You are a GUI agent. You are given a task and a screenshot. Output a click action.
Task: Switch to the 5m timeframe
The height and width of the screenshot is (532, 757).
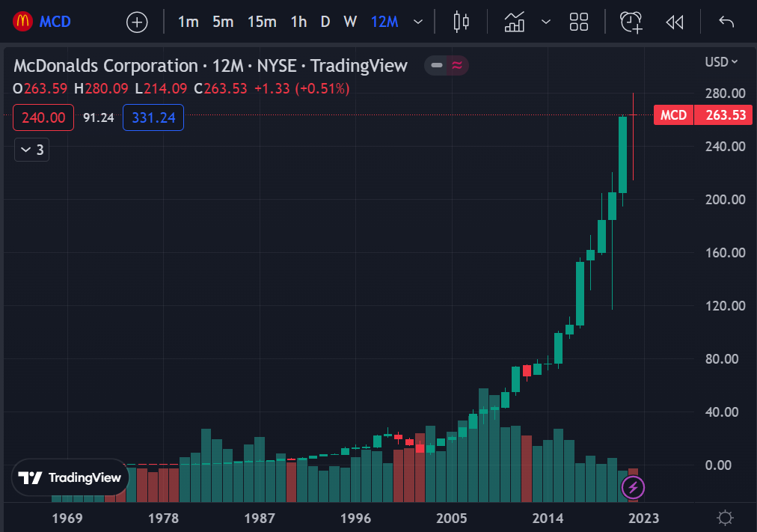pyautogui.click(x=223, y=22)
